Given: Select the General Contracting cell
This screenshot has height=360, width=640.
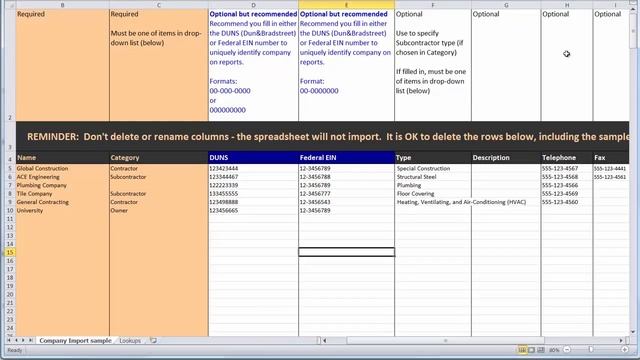Looking at the screenshot, I should [x=62, y=202].
